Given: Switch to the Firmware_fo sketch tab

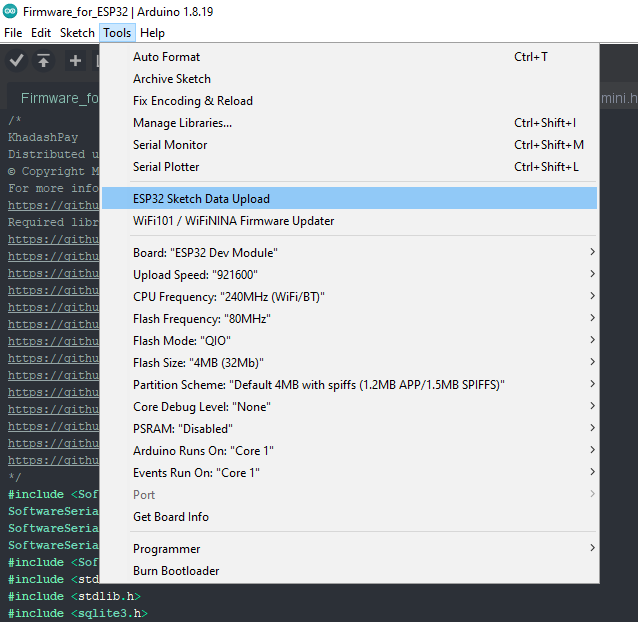Looking at the screenshot, I should (55, 98).
